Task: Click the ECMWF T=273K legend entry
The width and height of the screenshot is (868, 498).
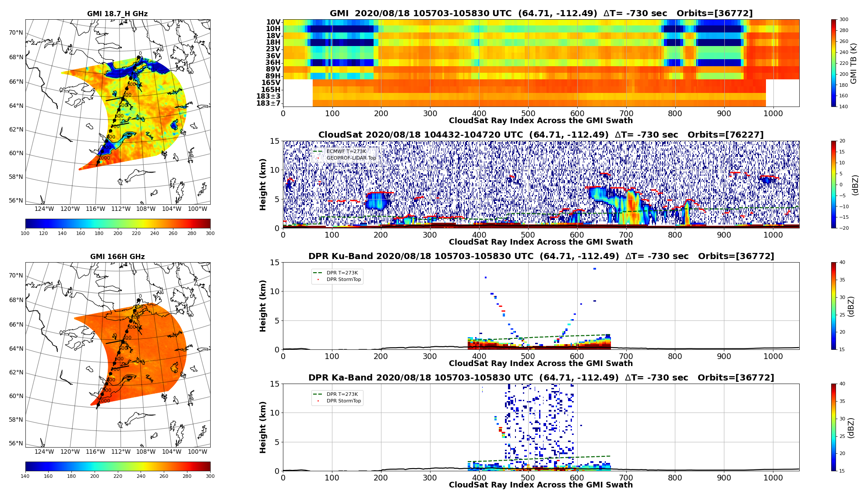Action: pyautogui.click(x=346, y=152)
